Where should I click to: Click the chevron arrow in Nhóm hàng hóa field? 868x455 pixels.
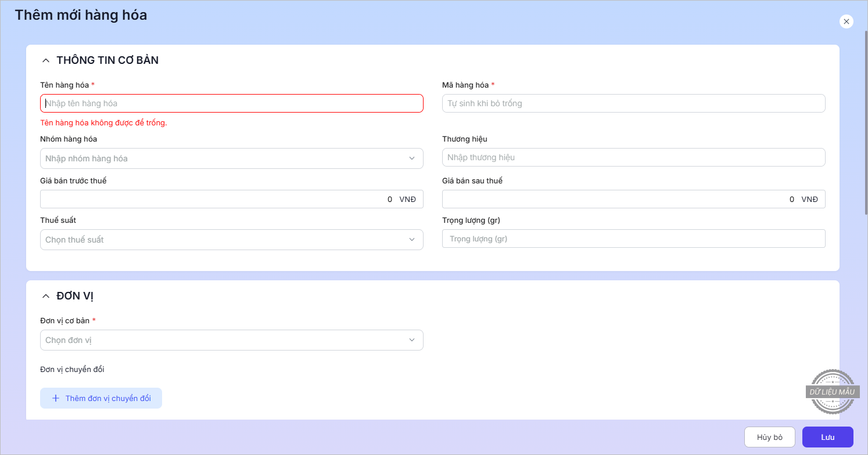pos(412,158)
